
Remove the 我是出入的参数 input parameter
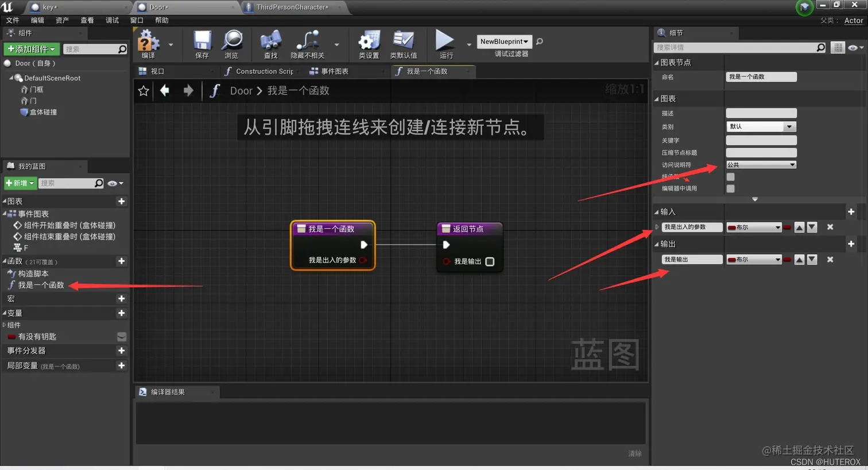[x=830, y=227]
